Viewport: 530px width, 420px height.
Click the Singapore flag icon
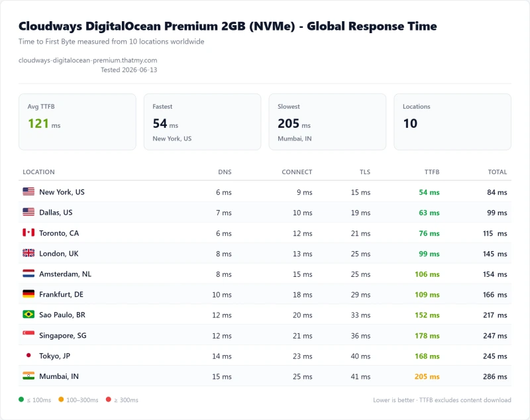pos(28,334)
